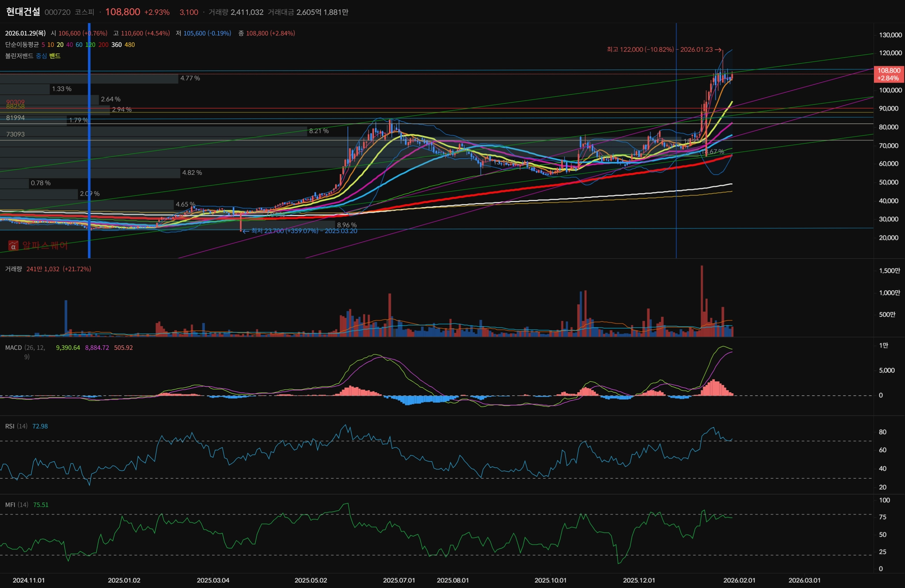Viewport: 905px width, 588px height.
Task: Click the current price tag 108,800 on the price axis
Action: pyautogui.click(x=888, y=74)
